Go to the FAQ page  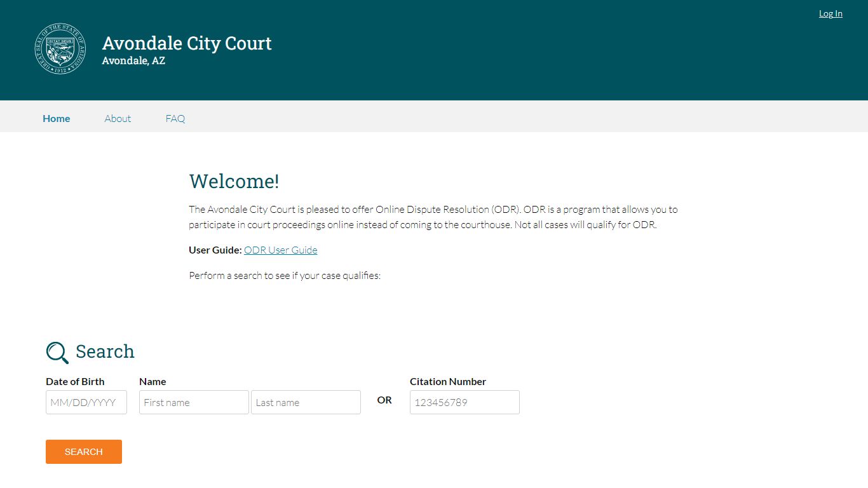[175, 118]
